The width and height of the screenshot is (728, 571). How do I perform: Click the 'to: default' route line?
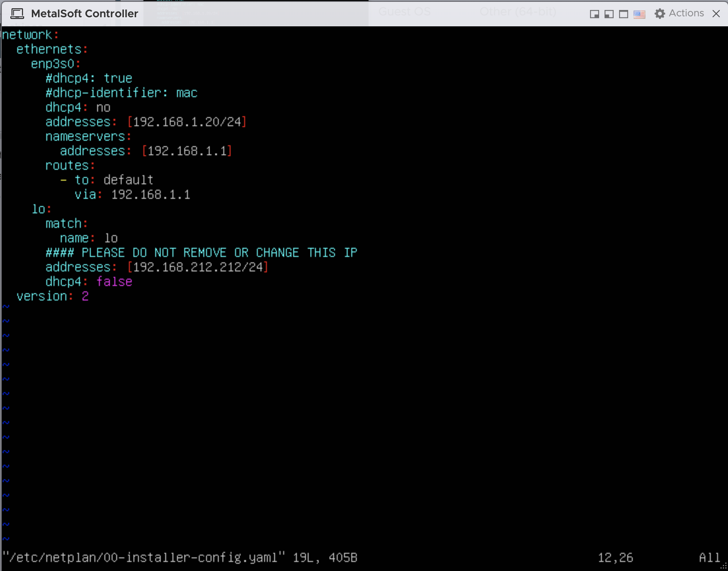(113, 180)
